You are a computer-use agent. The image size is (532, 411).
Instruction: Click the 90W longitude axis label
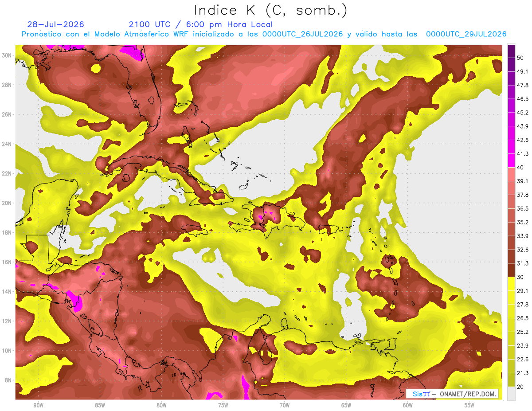(38, 405)
